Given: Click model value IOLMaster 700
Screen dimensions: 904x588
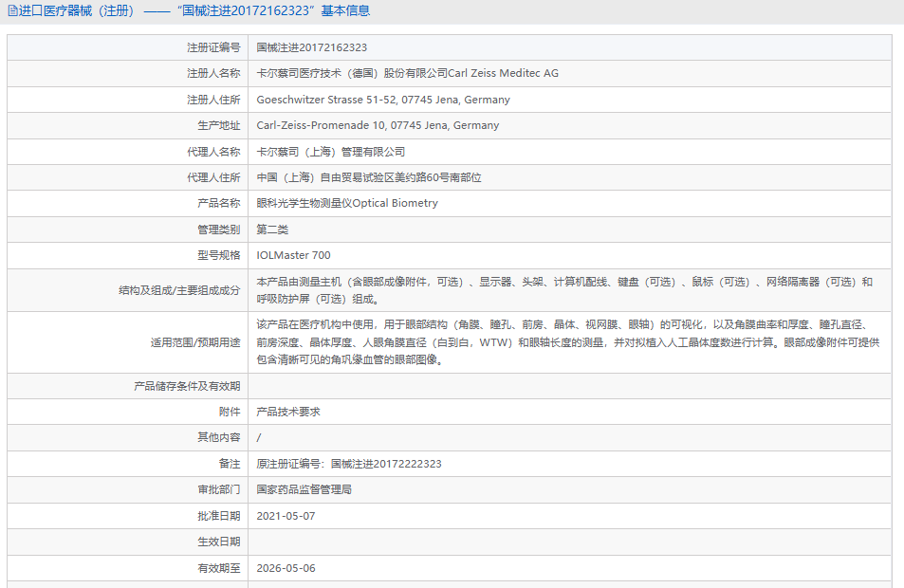Looking at the screenshot, I should point(293,255).
